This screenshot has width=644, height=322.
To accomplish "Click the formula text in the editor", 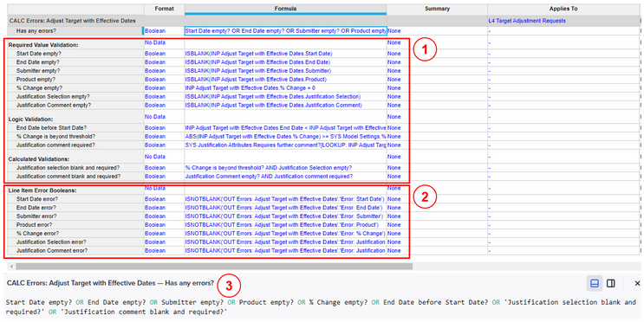I will click(x=321, y=307).
